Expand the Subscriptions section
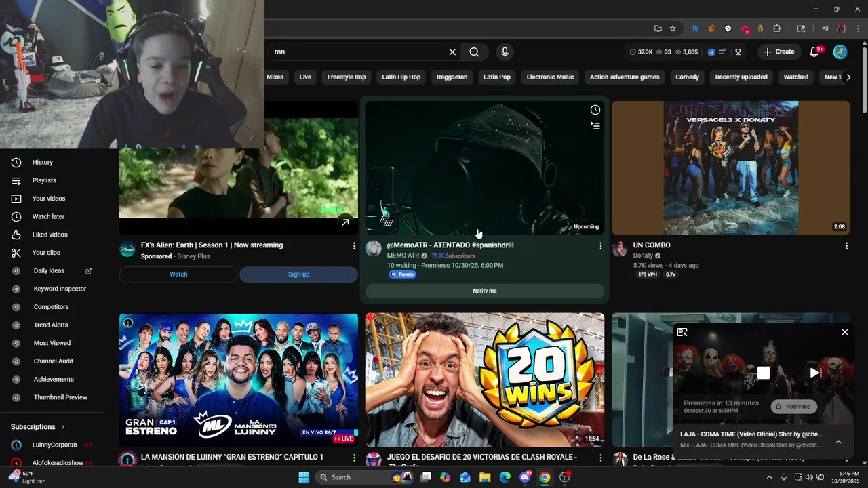 pos(37,427)
